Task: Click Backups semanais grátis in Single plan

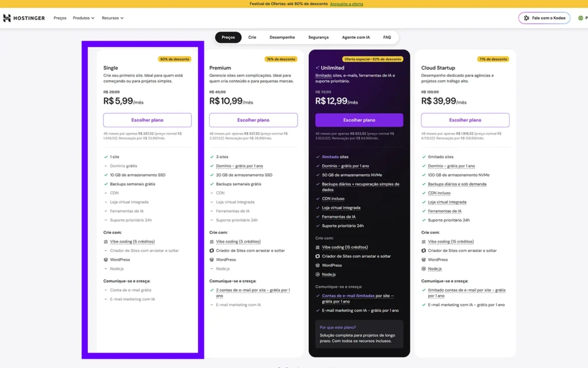Action: (133, 184)
